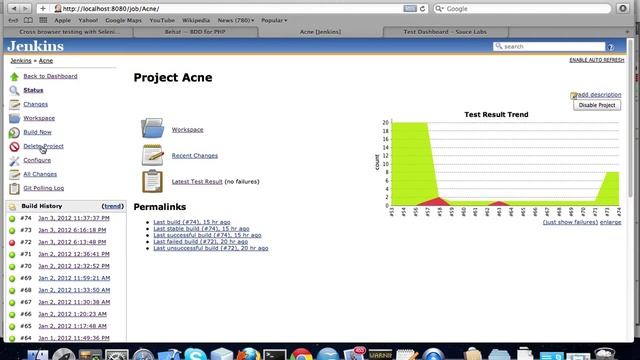Image resolution: width=640 pixels, height=360 pixels.
Task: Click the Git Polling Log clipboard icon
Action: click(14, 188)
